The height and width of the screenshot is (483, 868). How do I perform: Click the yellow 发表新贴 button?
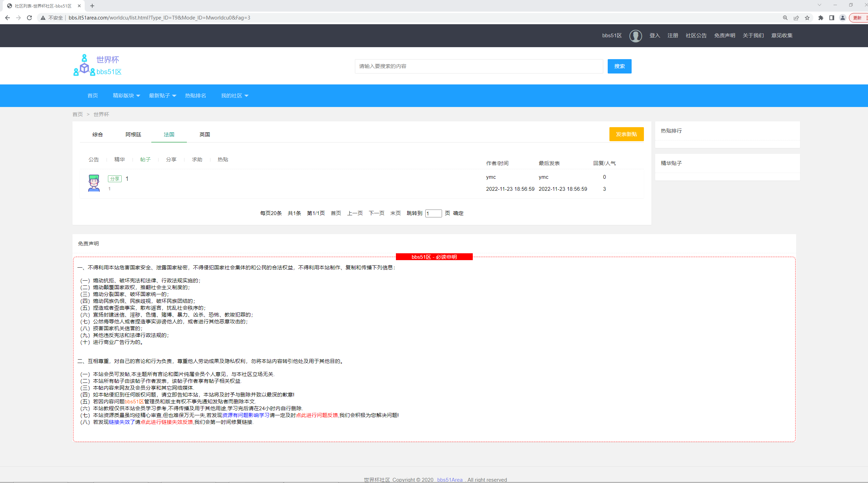coord(626,134)
